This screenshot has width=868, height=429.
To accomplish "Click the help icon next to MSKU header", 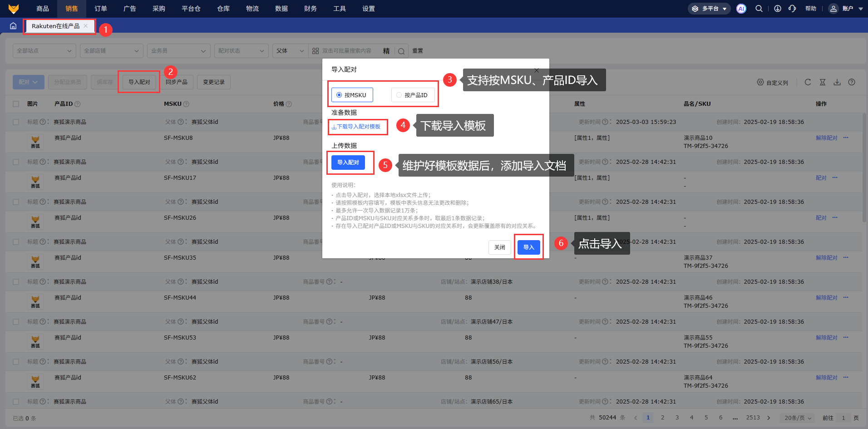I will tap(186, 104).
